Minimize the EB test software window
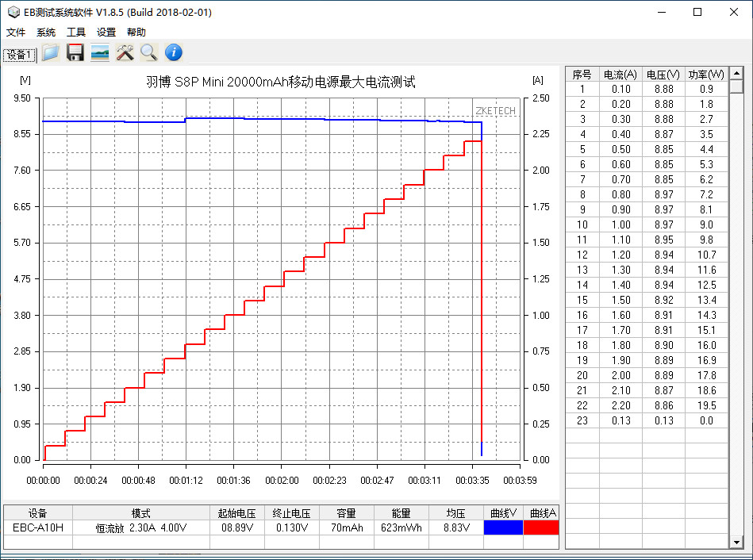 662,12
